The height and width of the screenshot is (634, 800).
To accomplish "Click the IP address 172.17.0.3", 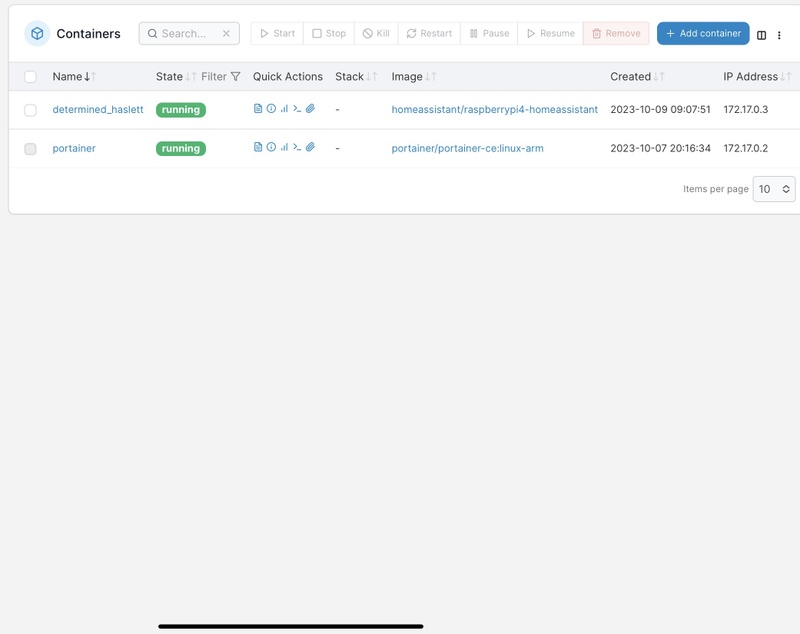I will tap(745, 109).
